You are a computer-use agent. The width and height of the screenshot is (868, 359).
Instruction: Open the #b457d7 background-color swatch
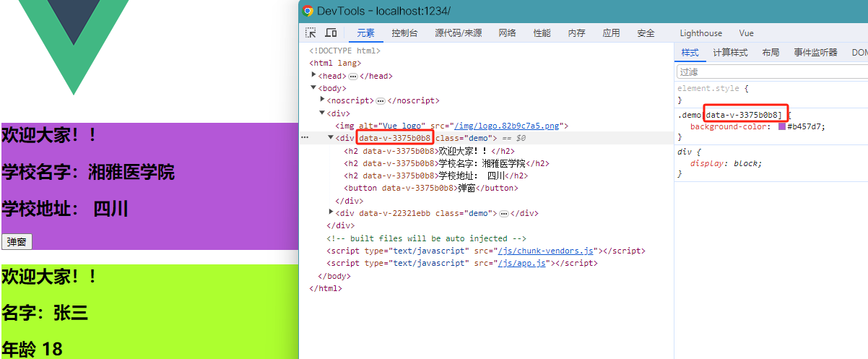pyautogui.click(x=782, y=126)
